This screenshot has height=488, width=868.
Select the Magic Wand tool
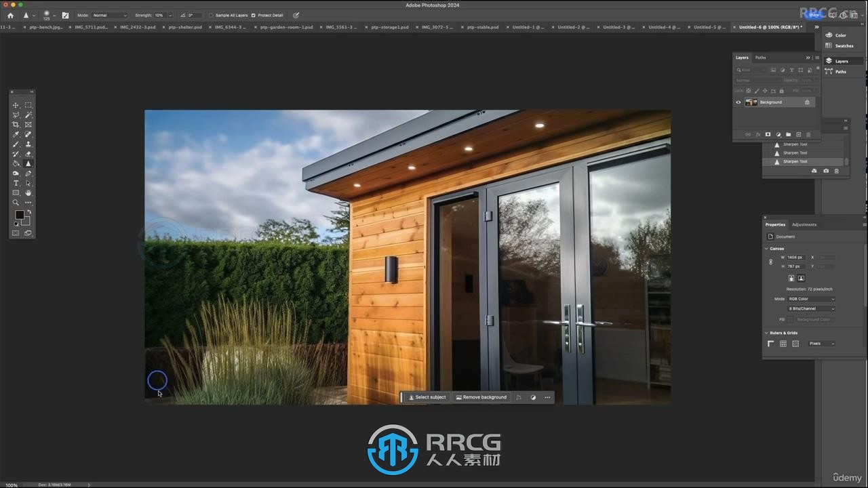point(28,115)
